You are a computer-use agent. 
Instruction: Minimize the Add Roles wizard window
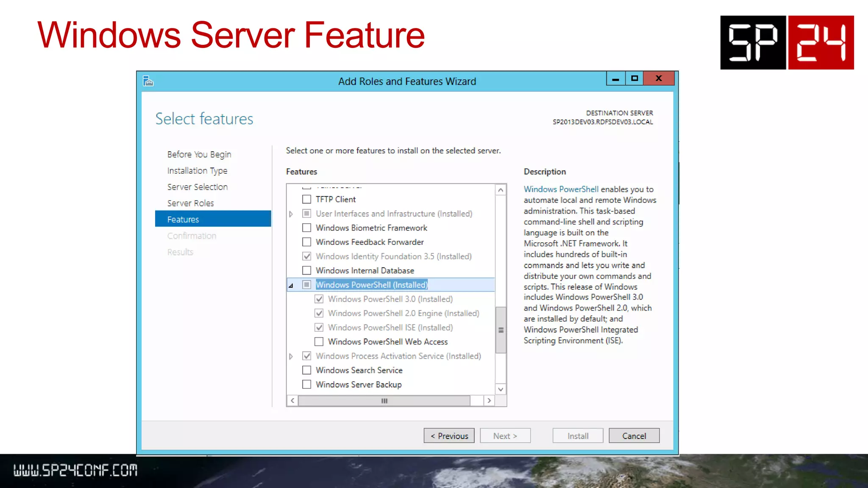(615, 79)
